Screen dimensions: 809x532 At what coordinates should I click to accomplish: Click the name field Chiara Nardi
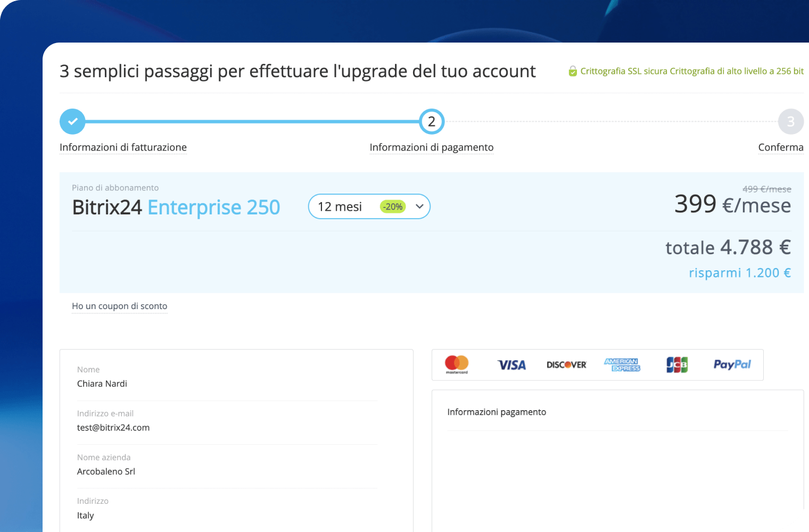click(102, 384)
